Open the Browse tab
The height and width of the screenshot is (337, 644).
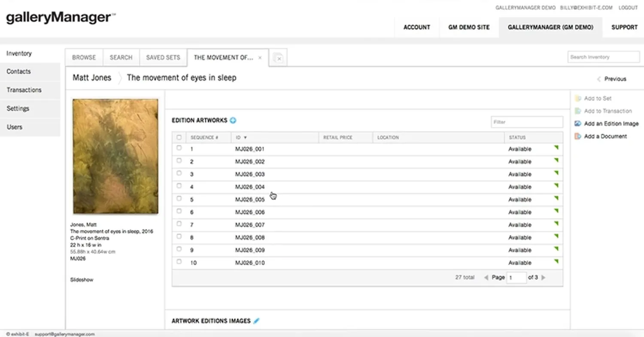tap(84, 58)
